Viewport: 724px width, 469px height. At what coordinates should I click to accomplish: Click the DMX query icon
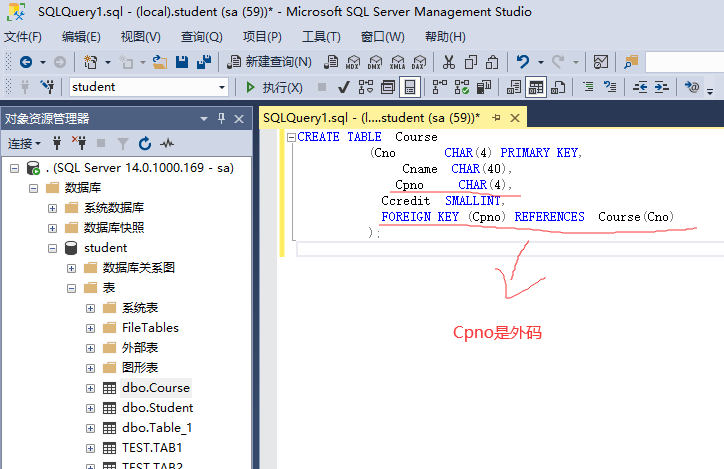point(375,62)
